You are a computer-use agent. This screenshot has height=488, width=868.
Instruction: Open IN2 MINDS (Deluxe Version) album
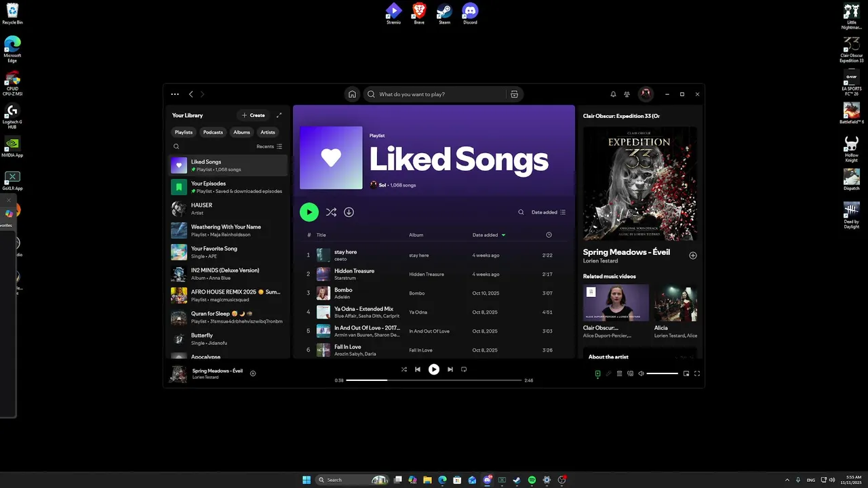pos(228,274)
